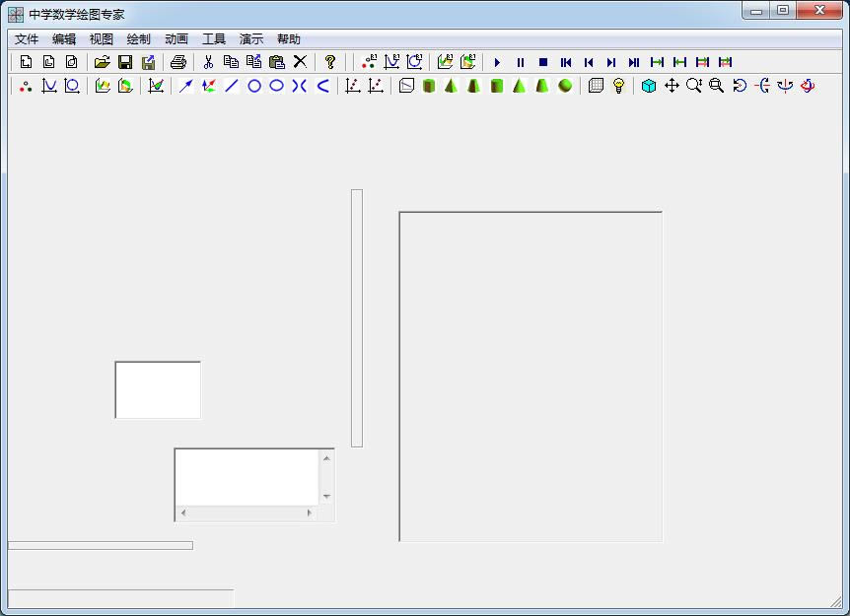This screenshot has height=616, width=850.
Task: Click the open folder icon
Action: coord(102,62)
